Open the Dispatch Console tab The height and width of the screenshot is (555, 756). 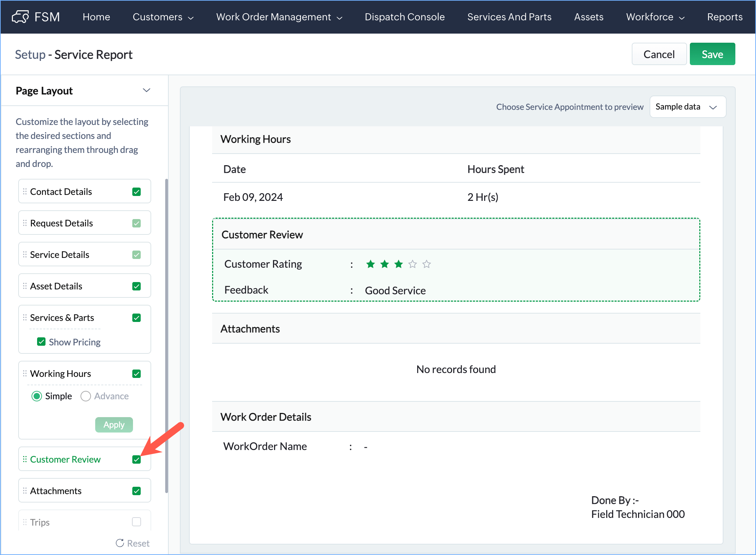405,17
